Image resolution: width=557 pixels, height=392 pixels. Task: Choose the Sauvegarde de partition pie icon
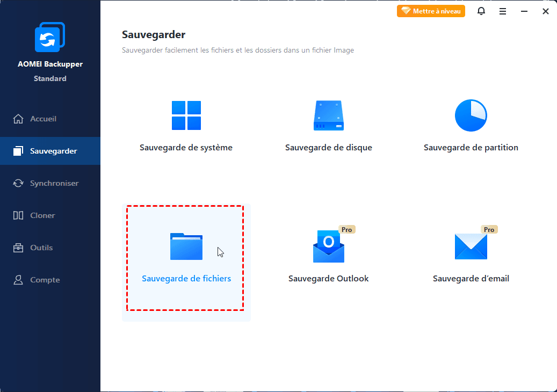[471, 115]
